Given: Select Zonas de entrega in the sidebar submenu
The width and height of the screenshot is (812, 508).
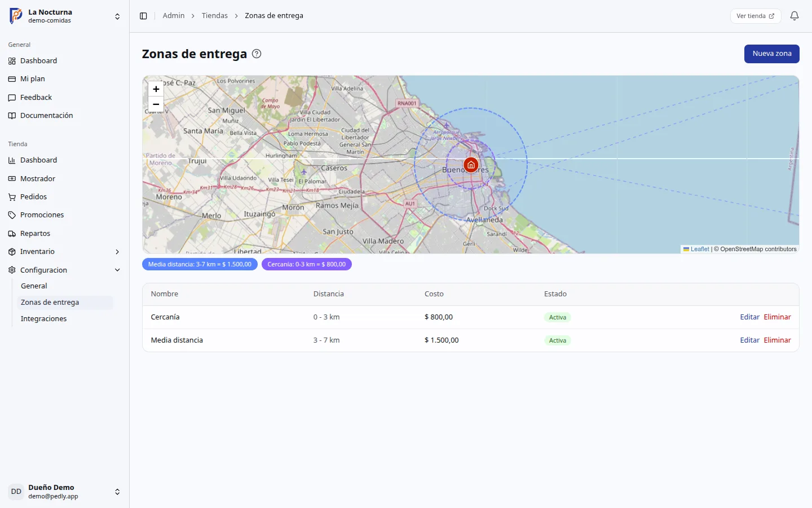Looking at the screenshot, I should click(65, 303).
